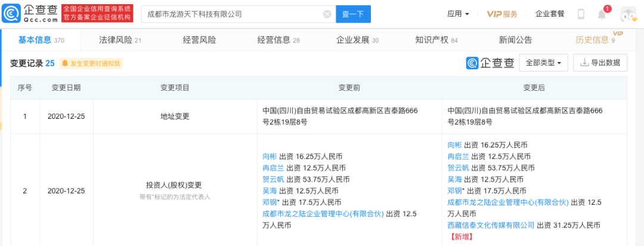Viewport: 644px width, 246px height.
Task: Open notifications bell icon
Action: click(602, 14)
